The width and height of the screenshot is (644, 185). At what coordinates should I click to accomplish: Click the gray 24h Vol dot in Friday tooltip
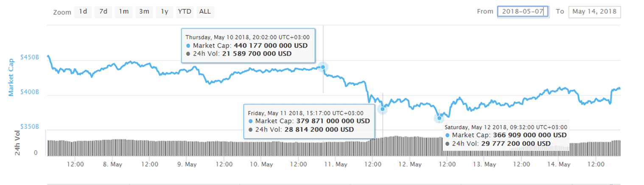[x=250, y=129]
